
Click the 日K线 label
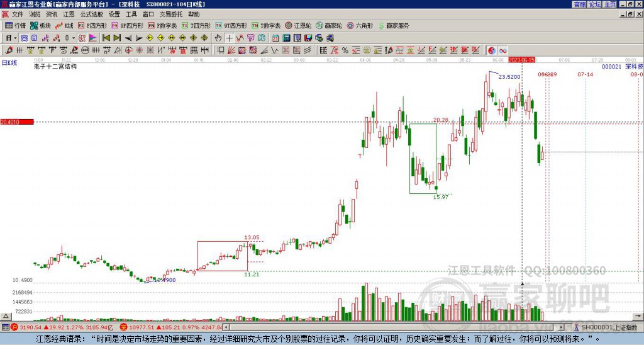[x=9, y=62]
